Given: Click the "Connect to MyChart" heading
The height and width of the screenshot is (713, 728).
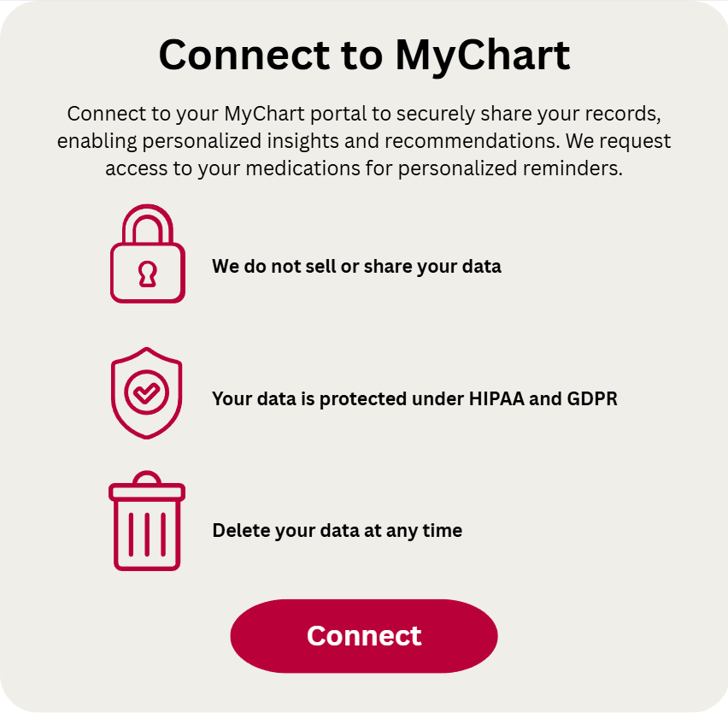Looking at the screenshot, I should (x=363, y=55).
